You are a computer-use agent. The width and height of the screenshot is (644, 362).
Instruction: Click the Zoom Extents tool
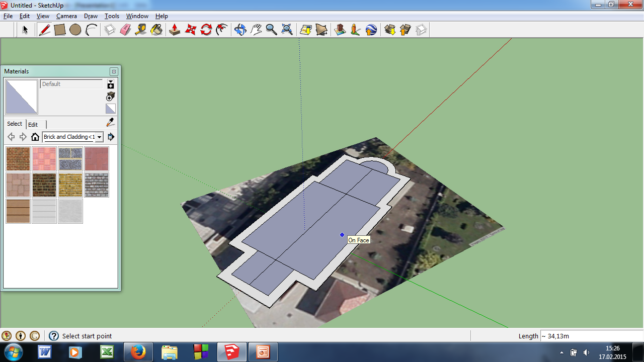tap(287, 30)
